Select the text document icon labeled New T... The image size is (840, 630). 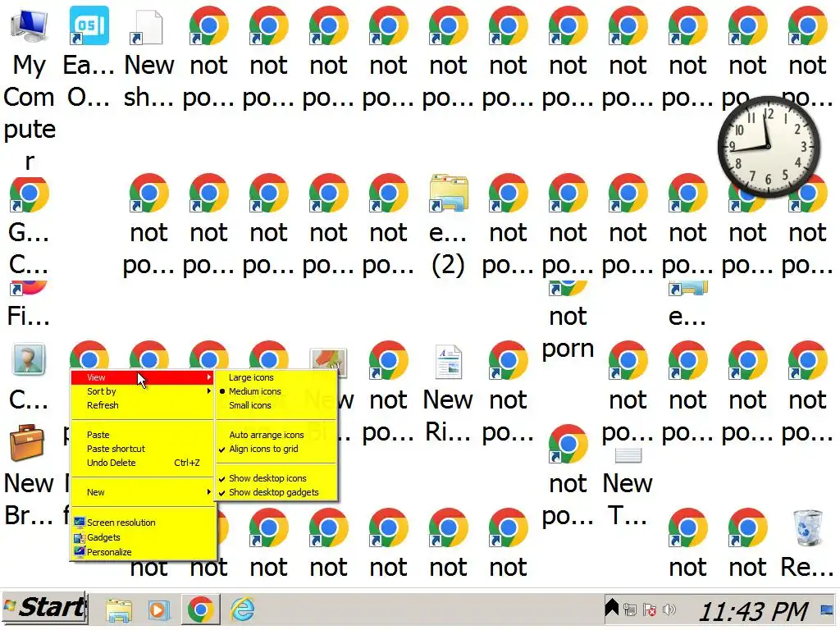coord(628,455)
